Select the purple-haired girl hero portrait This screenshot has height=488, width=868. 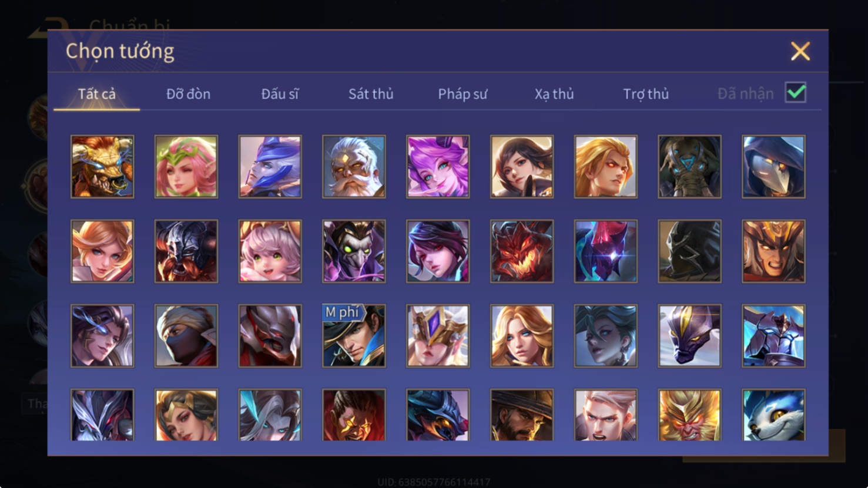tap(438, 167)
